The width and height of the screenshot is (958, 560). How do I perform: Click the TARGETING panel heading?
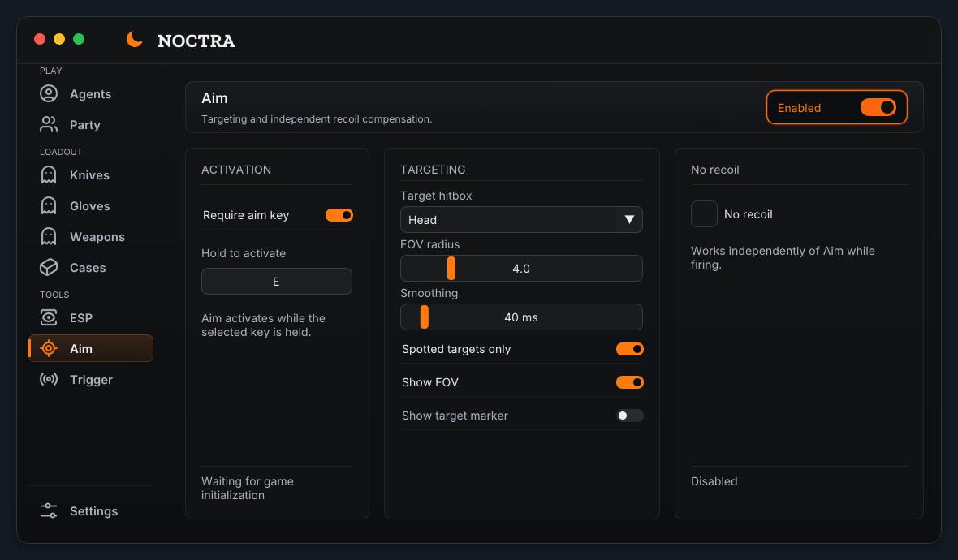[x=433, y=170]
